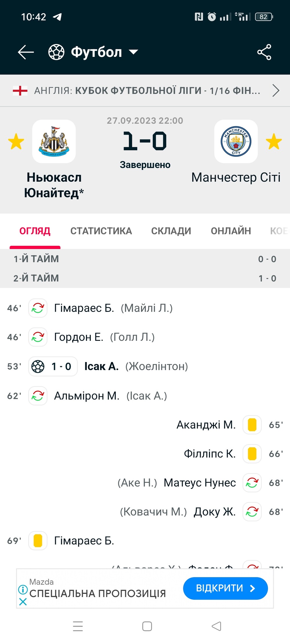
Task: Tap the goal icon at 53'
Action: point(38,366)
